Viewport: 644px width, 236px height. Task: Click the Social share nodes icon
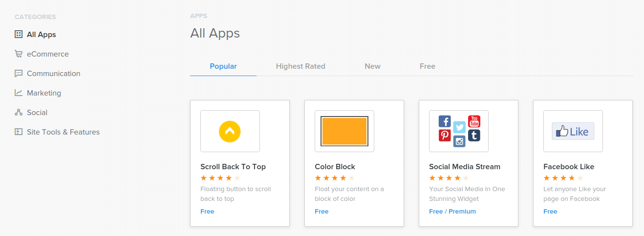pos(19,113)
